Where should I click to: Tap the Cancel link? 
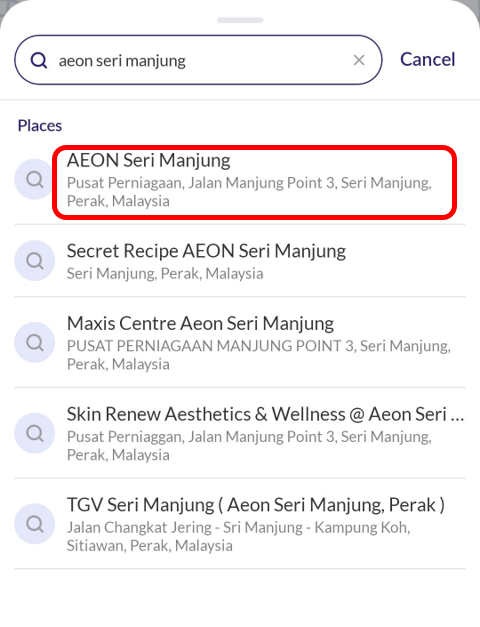[428, 59]
